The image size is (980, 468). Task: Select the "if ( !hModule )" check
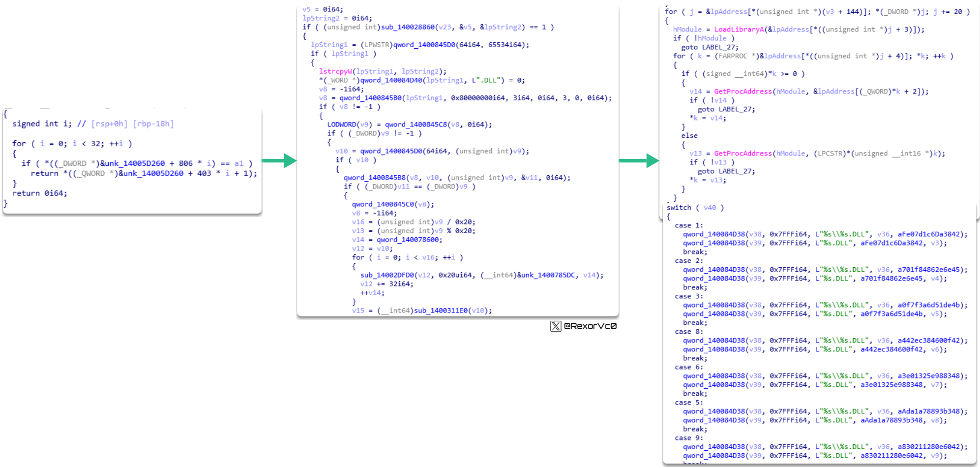(x=704, y=38)
